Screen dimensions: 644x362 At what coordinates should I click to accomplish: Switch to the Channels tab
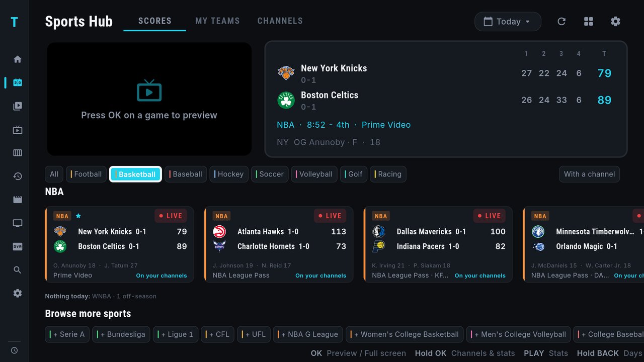[x=280, y=21]
